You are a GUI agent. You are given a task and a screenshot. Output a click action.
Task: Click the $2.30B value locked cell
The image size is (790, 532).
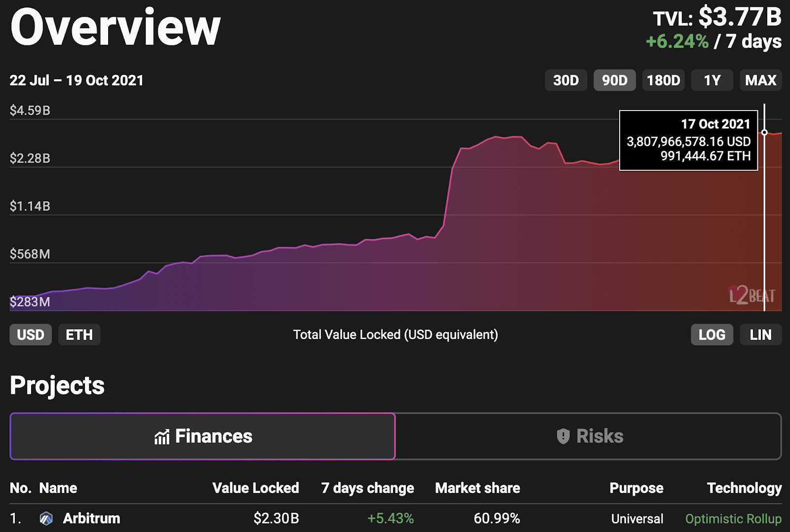(x=276, y=518)
